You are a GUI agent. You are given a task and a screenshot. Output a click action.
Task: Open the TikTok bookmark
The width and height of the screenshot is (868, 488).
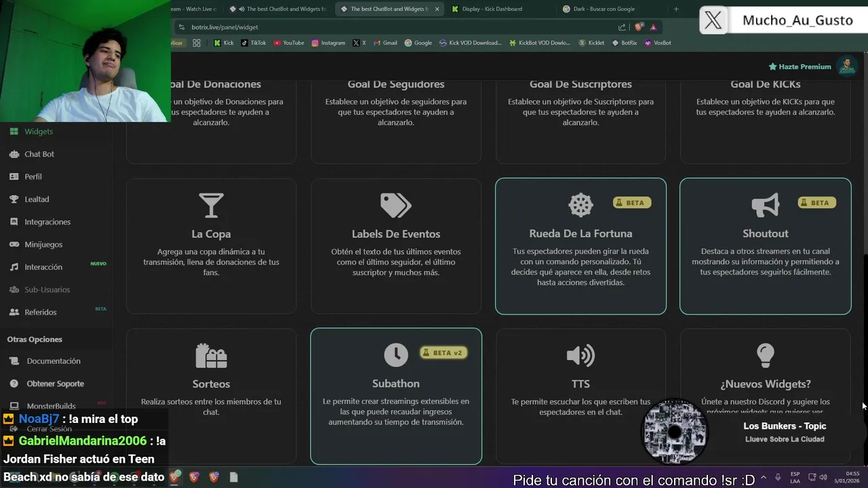[253, 43]
